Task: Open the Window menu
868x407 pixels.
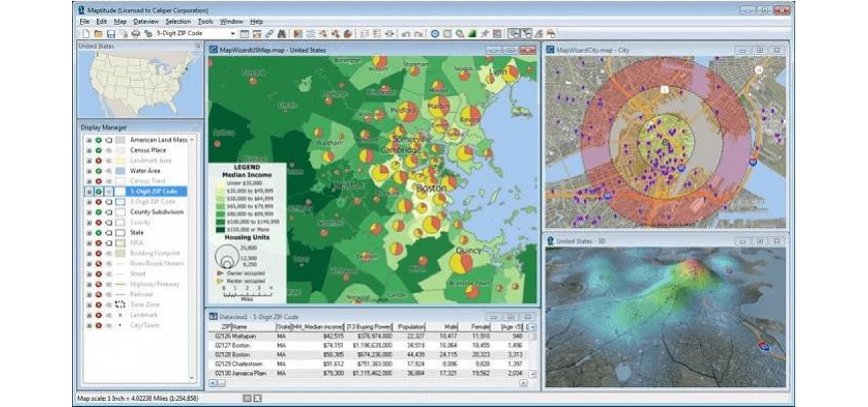Action: click(x=232, y=22)
